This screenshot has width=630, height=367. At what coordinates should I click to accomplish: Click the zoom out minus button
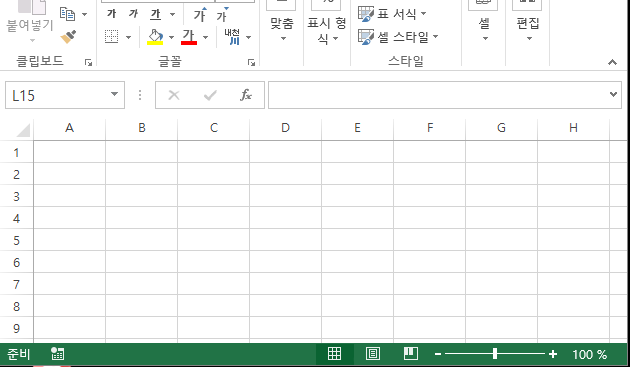(438, 354)
